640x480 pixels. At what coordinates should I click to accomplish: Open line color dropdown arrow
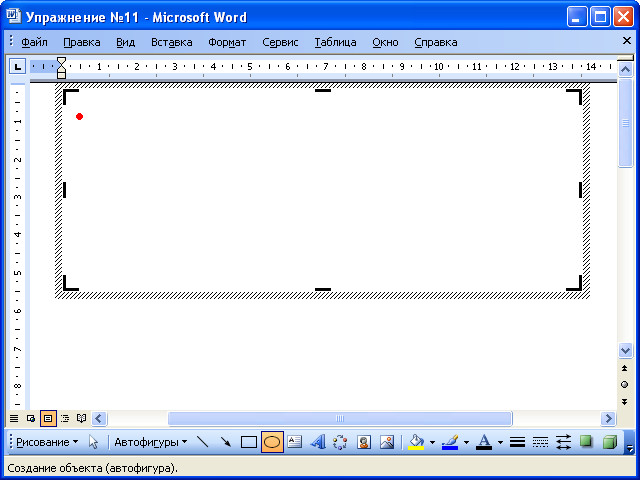coord(466,442)
